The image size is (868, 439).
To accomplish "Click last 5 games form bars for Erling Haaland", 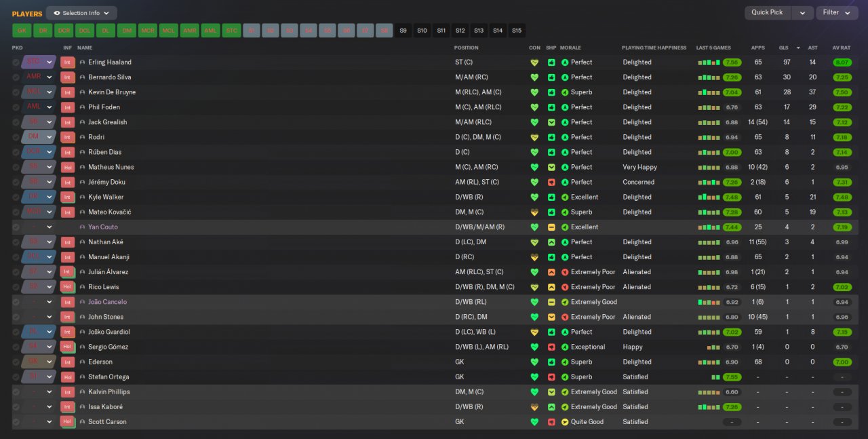I will [709, 62].
